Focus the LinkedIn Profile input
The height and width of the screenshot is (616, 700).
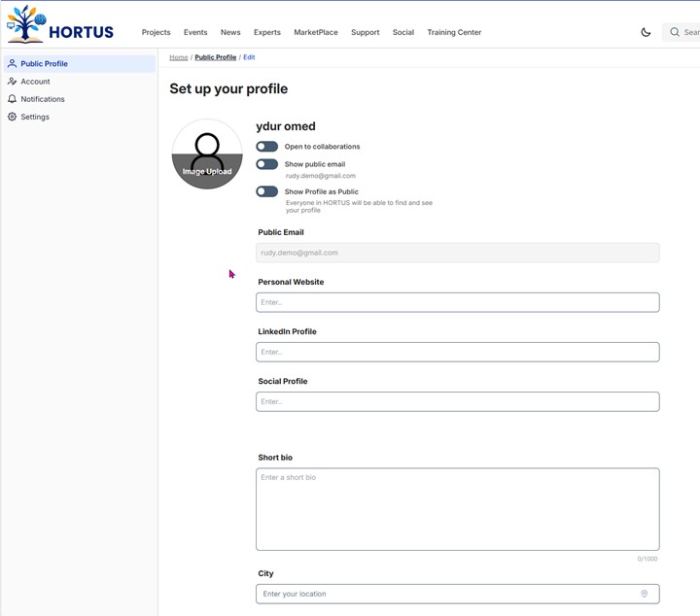458,352
